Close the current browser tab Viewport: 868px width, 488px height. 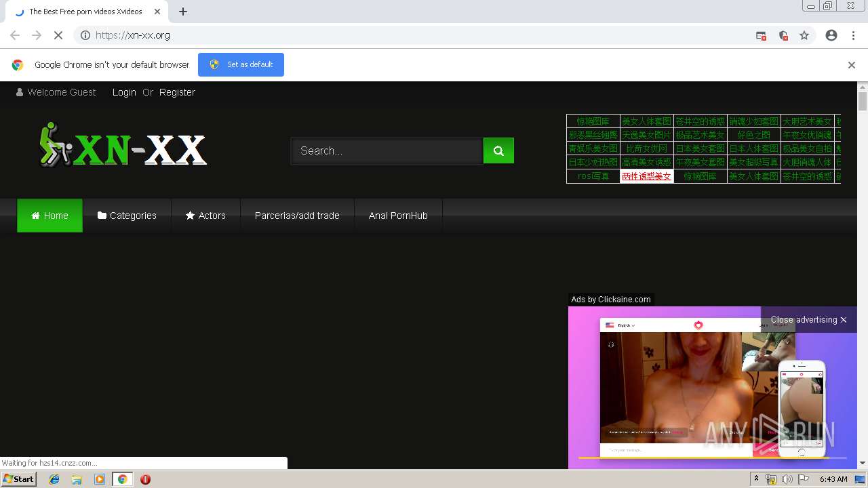[x=157, y=12]
